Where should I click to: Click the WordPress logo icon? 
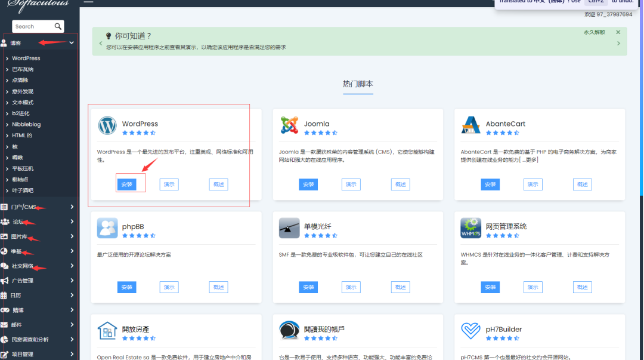click(108, 126)
